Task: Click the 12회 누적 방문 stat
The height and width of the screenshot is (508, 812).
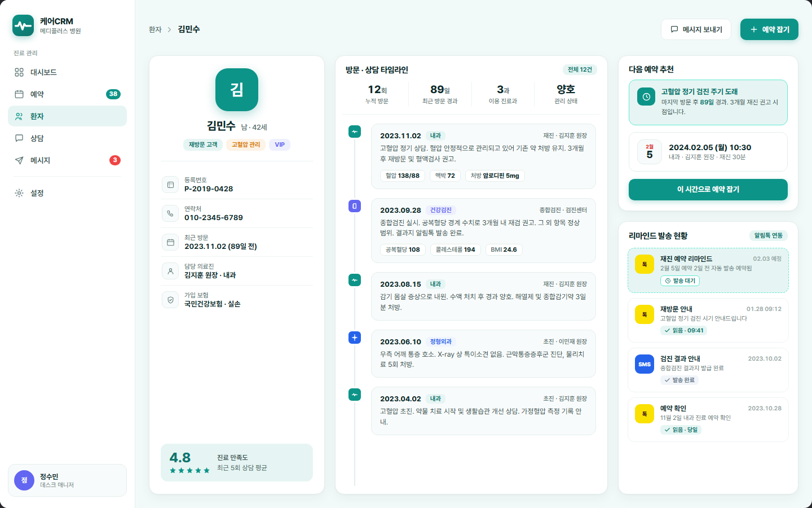Action: tap(377, 94)
